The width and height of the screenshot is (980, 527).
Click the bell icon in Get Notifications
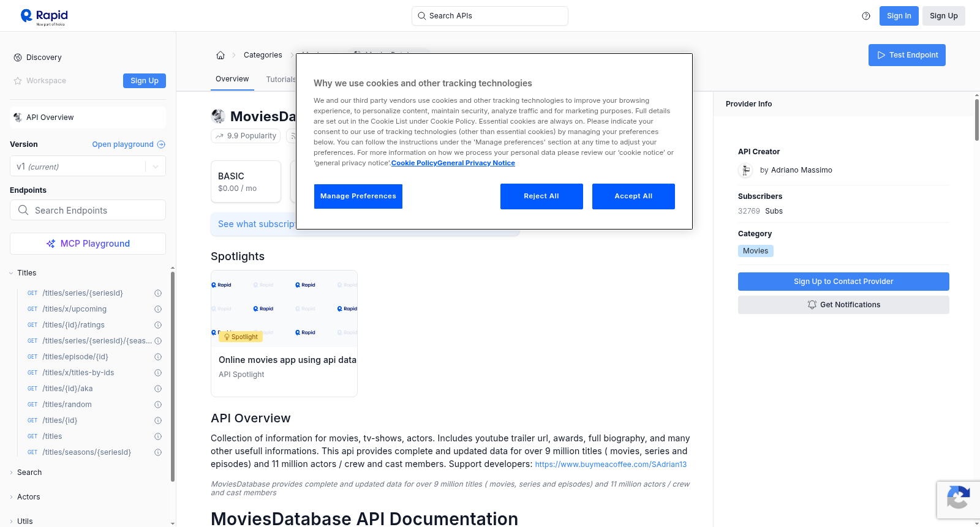tap(812, 305)
